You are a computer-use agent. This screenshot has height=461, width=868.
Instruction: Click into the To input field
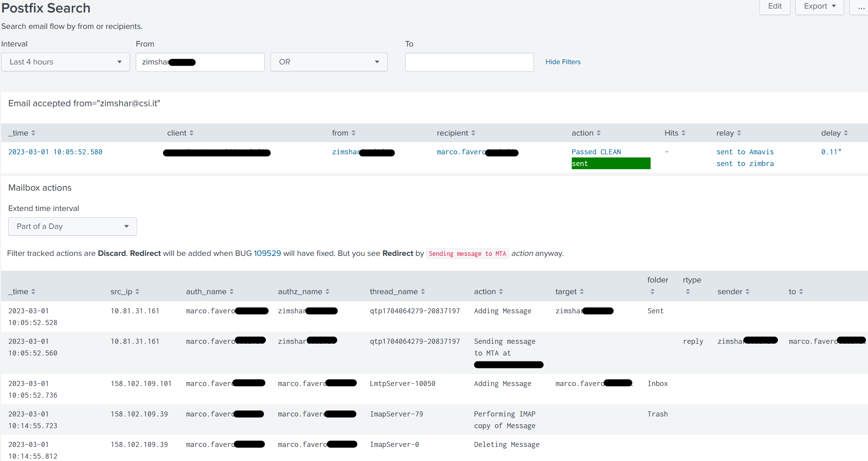(x=469, y=62)
